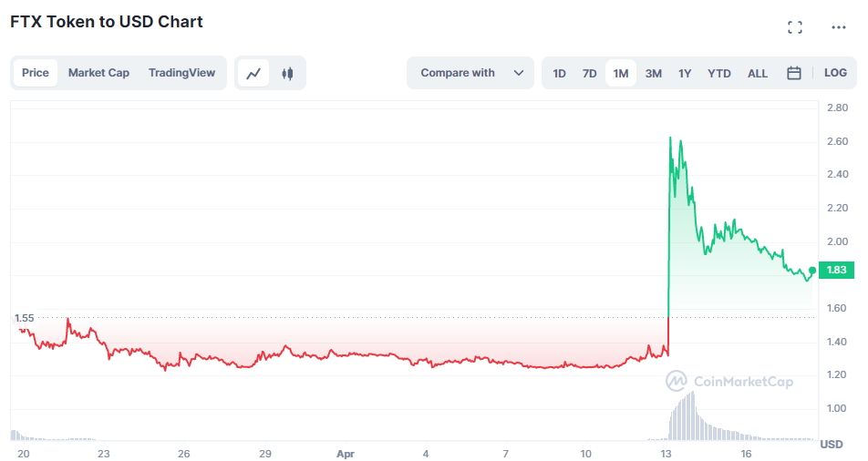
Task: Set range to 1Y
Action: pyautogui.click(x=685, y=73)
